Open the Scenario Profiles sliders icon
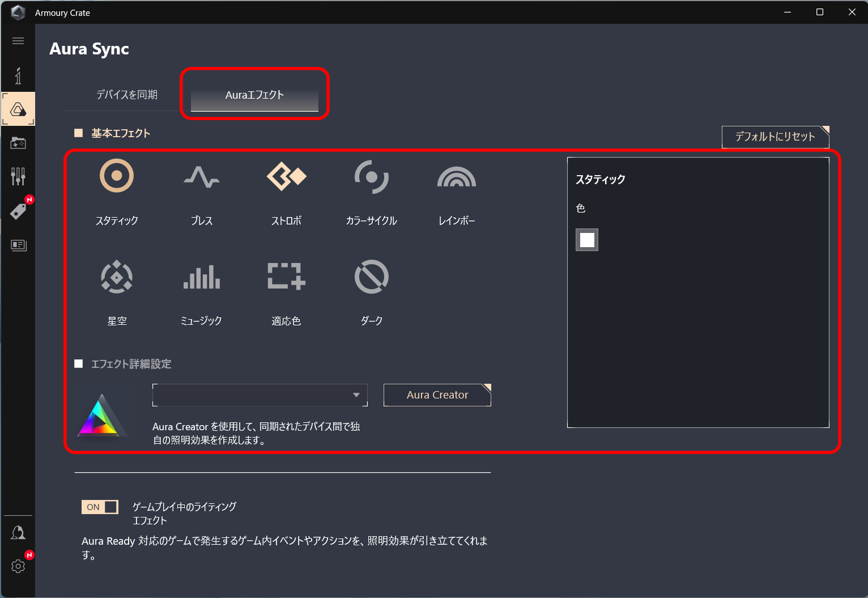This screenshot has height=598, width=868. (x=18, y=176)
